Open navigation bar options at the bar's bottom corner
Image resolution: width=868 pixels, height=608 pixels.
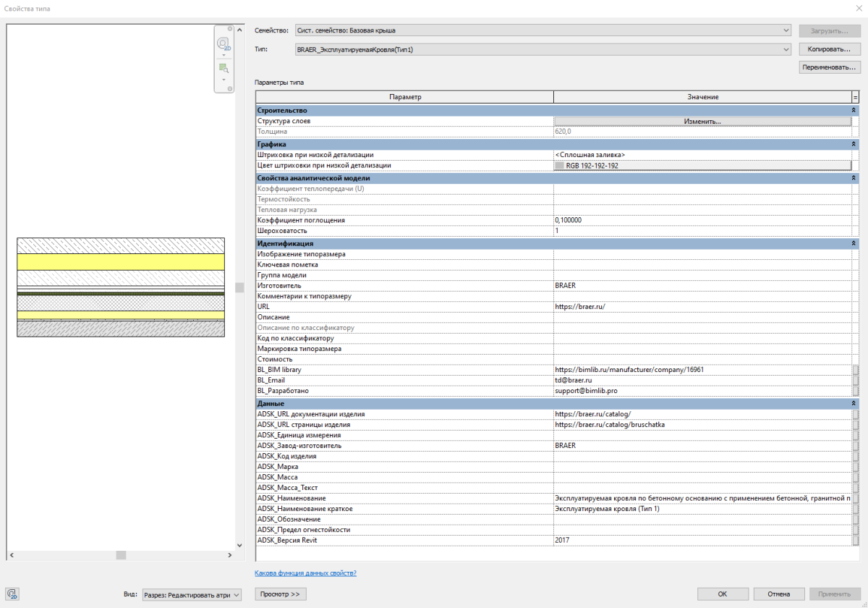pos(230,89)
